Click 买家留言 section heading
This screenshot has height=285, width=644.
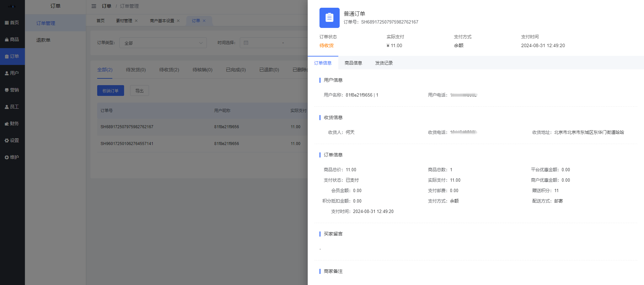[x=333, y=234]
